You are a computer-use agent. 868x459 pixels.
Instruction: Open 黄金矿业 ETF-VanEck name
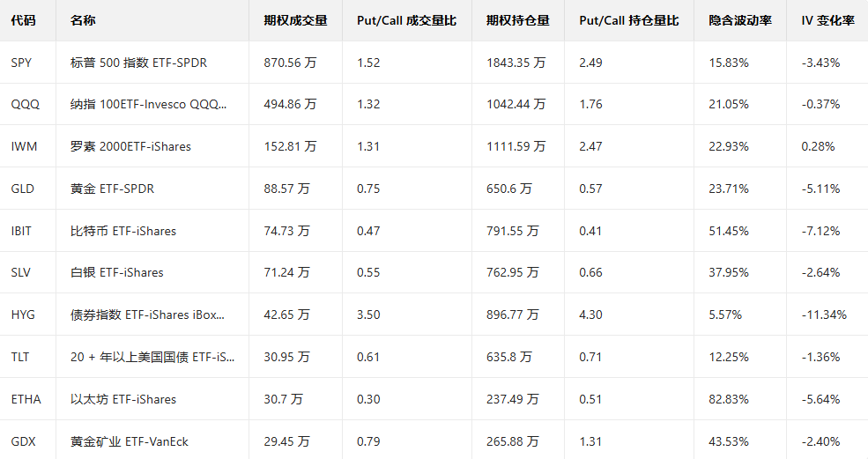click(x=130, y=441)
